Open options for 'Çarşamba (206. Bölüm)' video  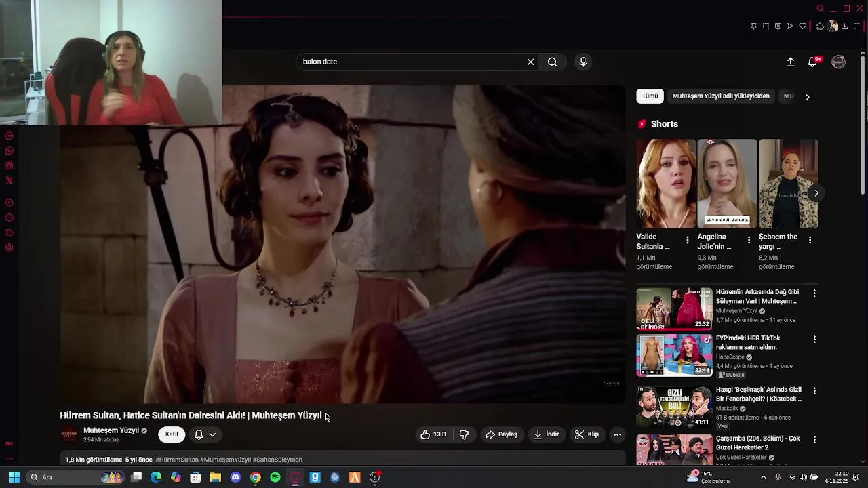(x=814, y=440)
